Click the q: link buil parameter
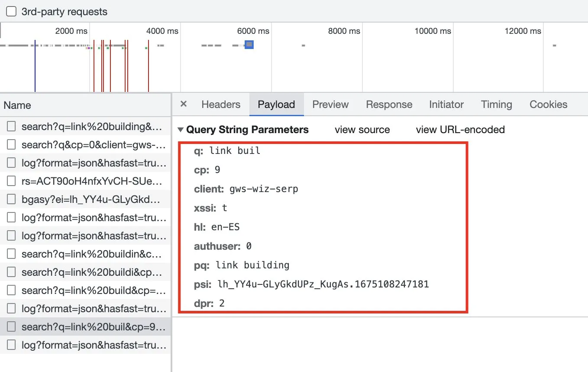The width and height of the screenshot is (588, 372). pos(227,151)
